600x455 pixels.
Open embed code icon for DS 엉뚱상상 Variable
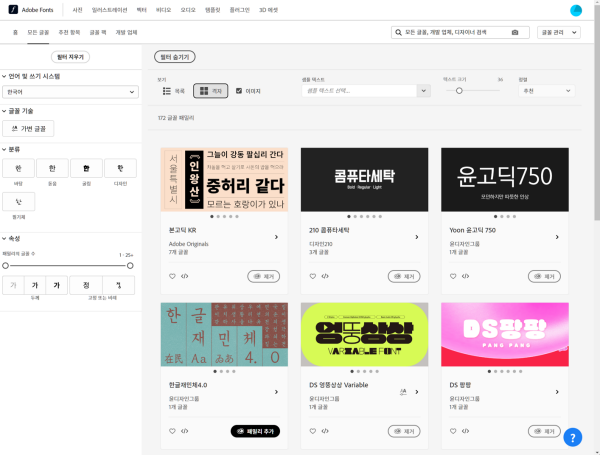[x=325, y=431]
